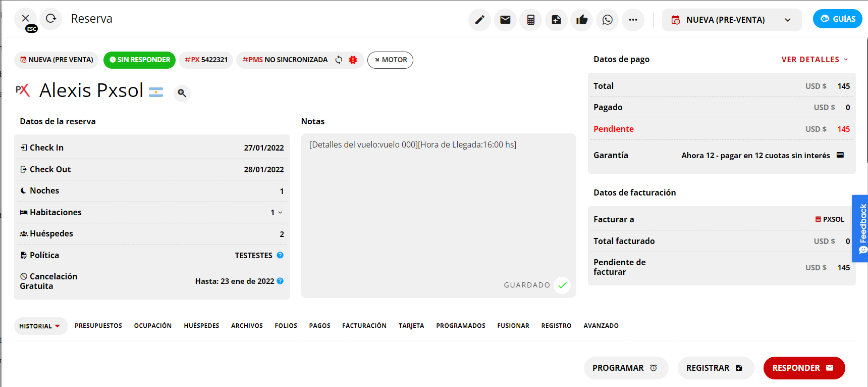Click the add document icon

(x=556, y=20)
